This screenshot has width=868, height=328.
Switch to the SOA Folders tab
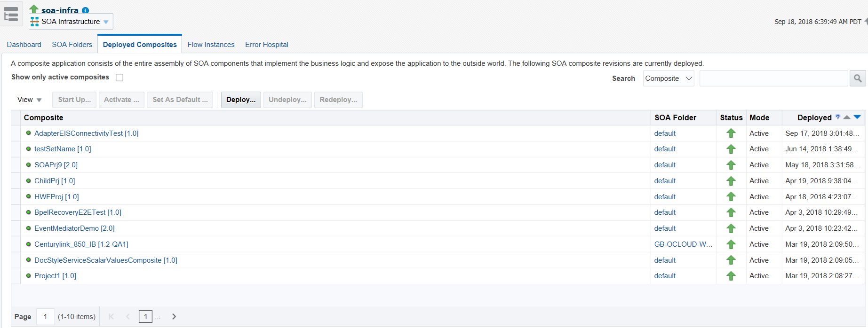(x=72, y=45)
